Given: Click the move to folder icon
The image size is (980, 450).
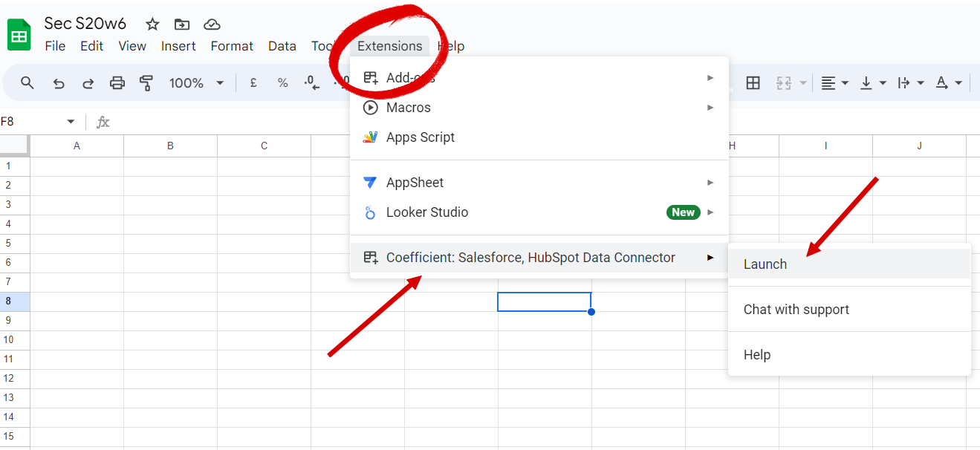Looking at the screenshot, I should click(182, 25).
